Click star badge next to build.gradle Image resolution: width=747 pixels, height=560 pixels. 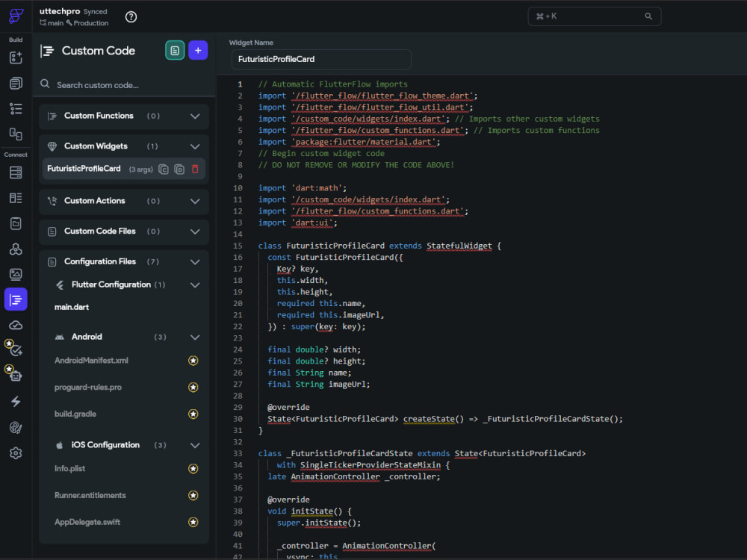[193, 414]
